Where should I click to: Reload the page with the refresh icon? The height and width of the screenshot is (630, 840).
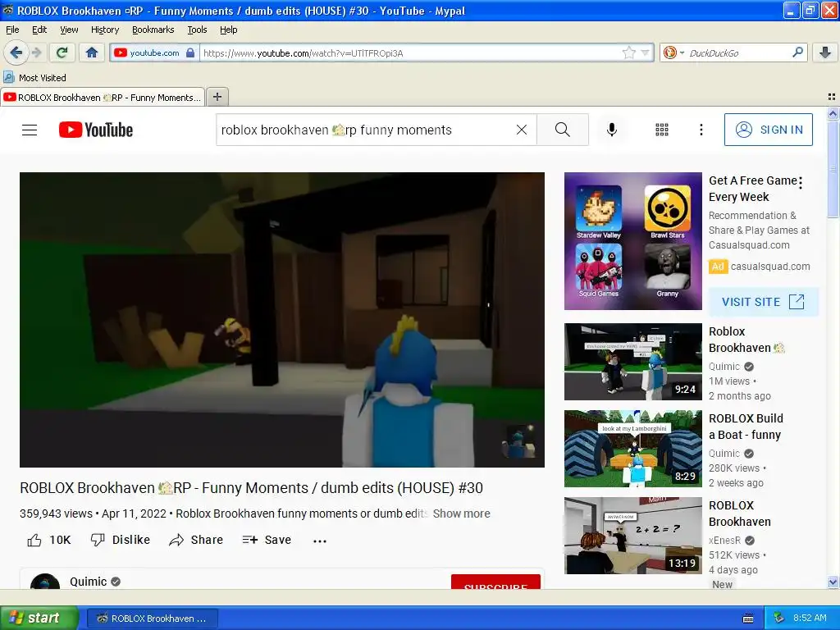click(62, 52)
